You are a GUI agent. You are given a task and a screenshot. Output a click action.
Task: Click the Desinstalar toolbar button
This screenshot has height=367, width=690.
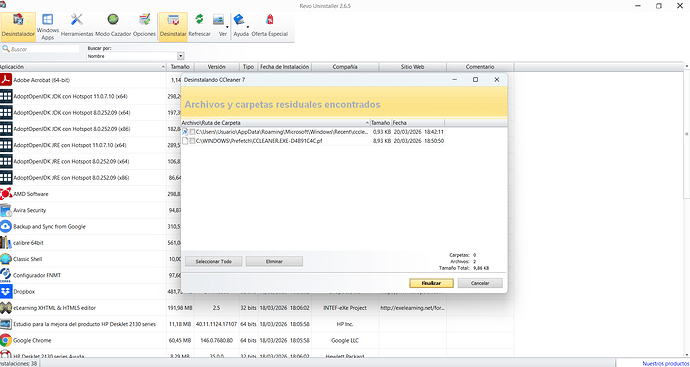click(x=173, y=26)
